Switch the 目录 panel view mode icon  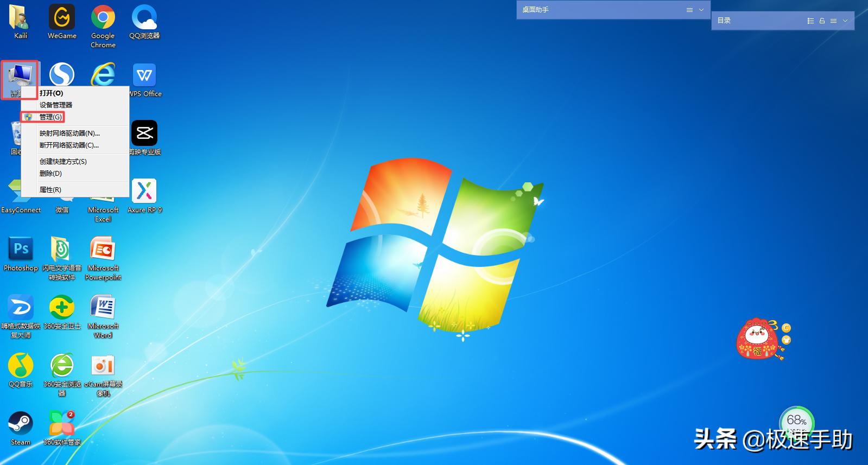pos(810,21)
